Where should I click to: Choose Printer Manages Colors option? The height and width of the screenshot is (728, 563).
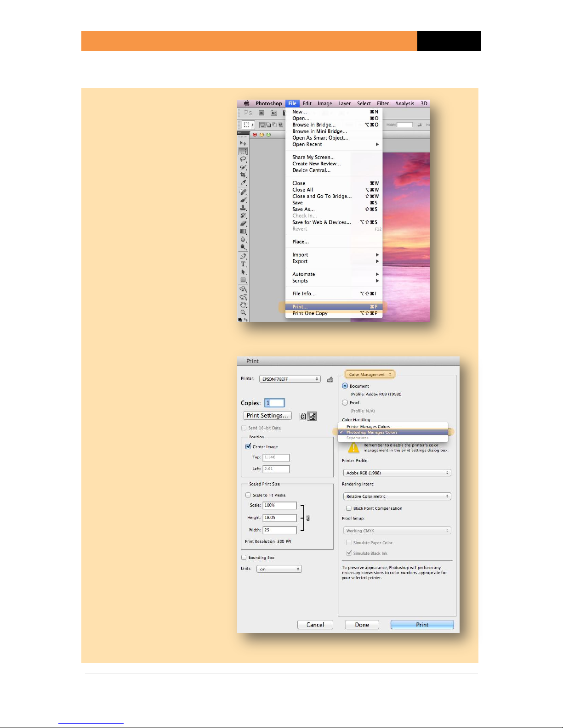click(x=393, y=427)
